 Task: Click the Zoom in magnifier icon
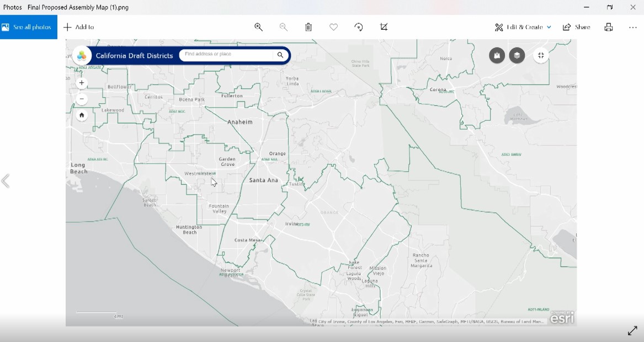click(258, 27)
